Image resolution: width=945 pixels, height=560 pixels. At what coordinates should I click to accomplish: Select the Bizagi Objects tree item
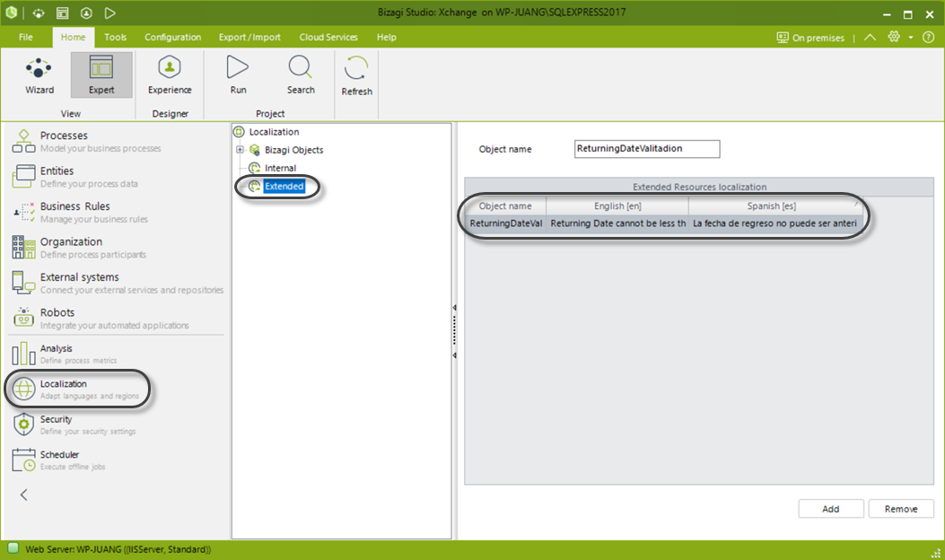point(293,150)
